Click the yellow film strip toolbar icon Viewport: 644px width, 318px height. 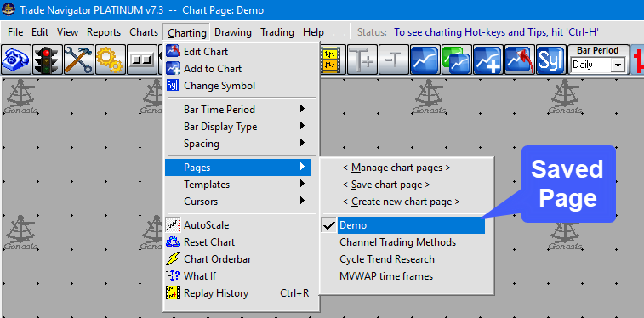pos(330,60)
